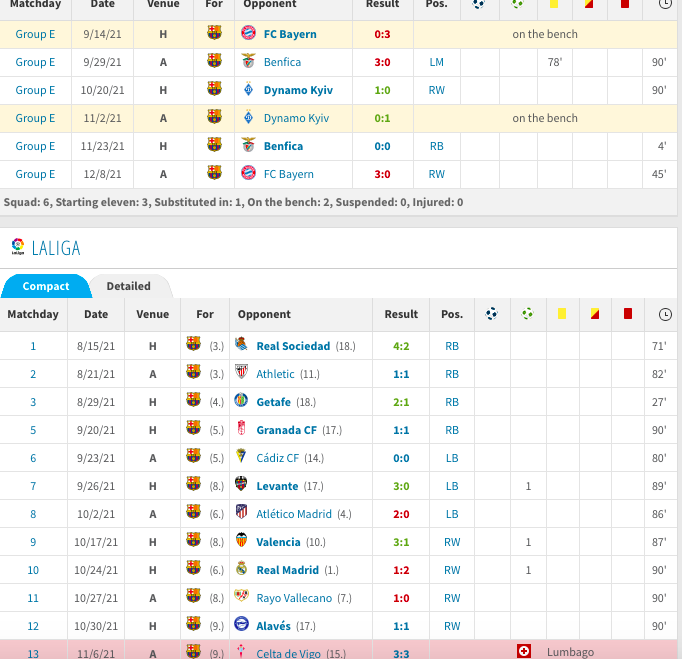
Task: Click Granada CF club crest
Action: coord(241,428)
